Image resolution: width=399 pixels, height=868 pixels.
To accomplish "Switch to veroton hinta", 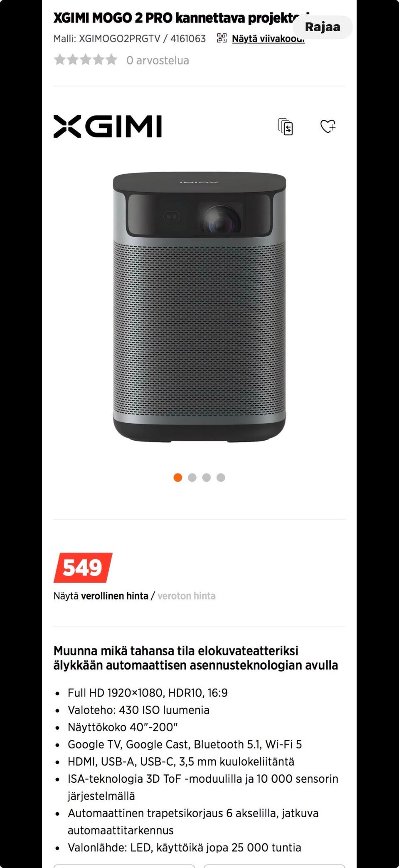I will pos(187,596).
